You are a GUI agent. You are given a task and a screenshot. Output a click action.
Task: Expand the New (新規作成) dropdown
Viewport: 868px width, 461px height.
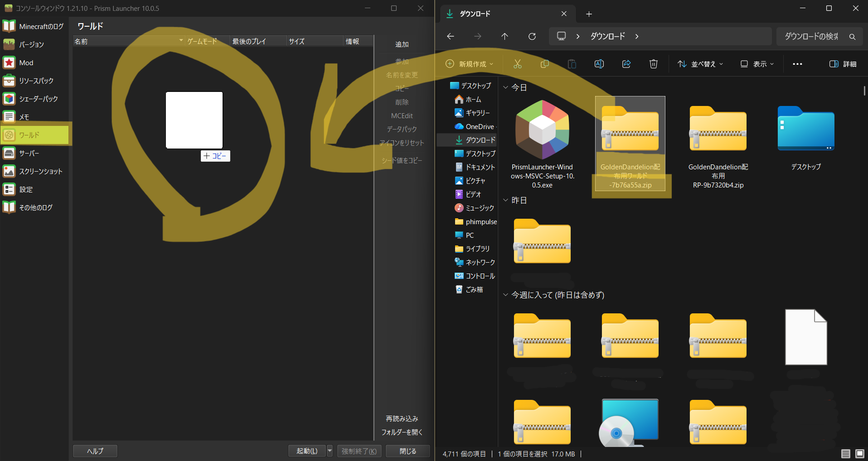coord(469,64)
